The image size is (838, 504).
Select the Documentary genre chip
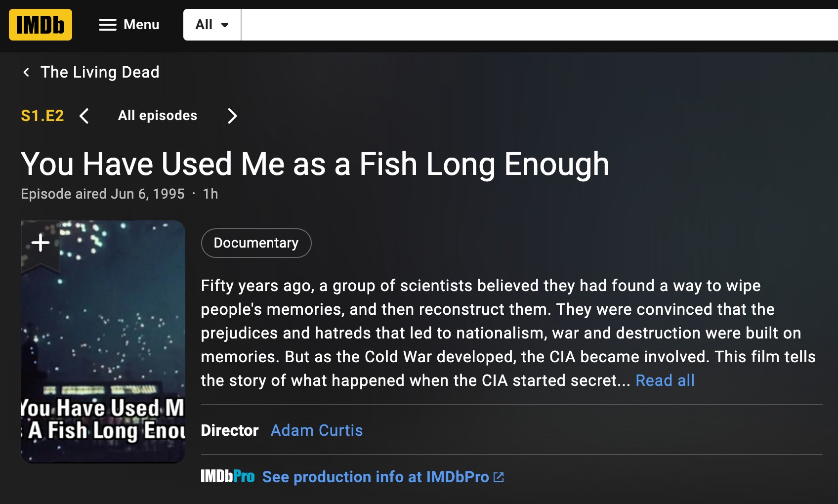click(x=256, y=243)
